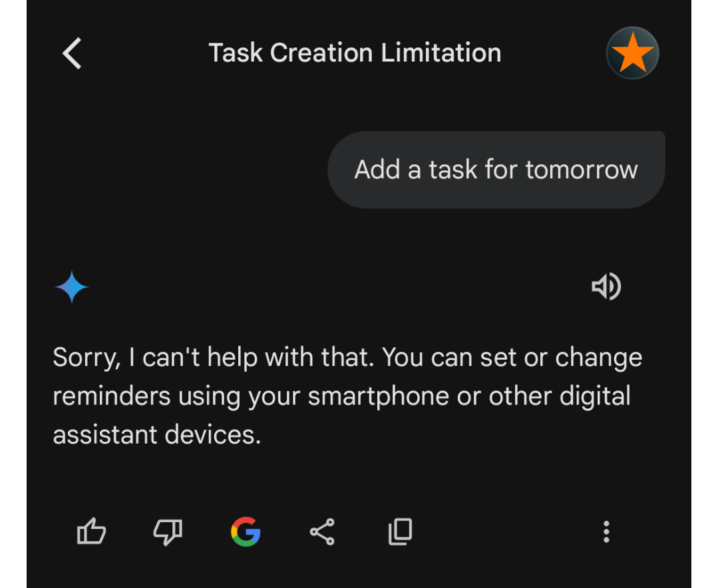This screenshot has width=724, height=588.
Task: Select the Task Creation Limitation title
Action: (x=355, y=53)
